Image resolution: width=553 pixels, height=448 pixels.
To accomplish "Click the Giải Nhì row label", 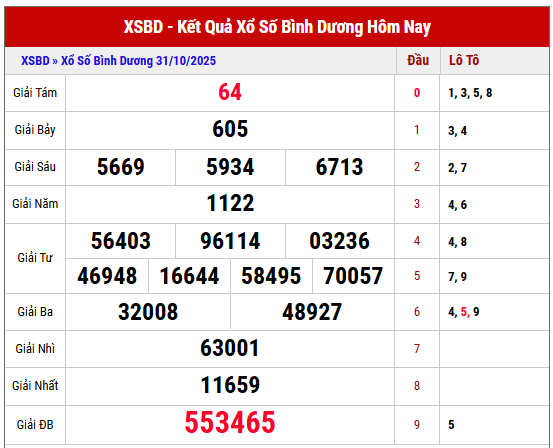I will (35, 349).
